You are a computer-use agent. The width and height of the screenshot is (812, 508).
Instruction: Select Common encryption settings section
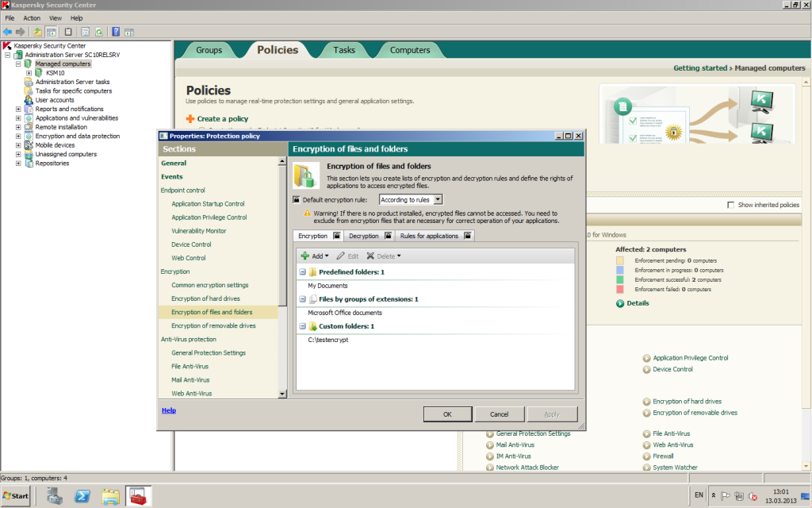pyautogui.click(x=209, y=285)
